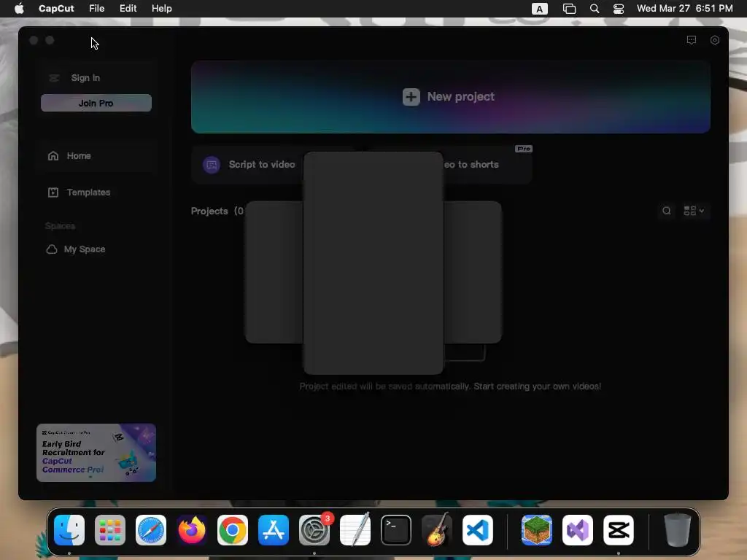This screenshot has height=560, width=747.
Task: Open the Edit menu
Action: pos(128,9)
